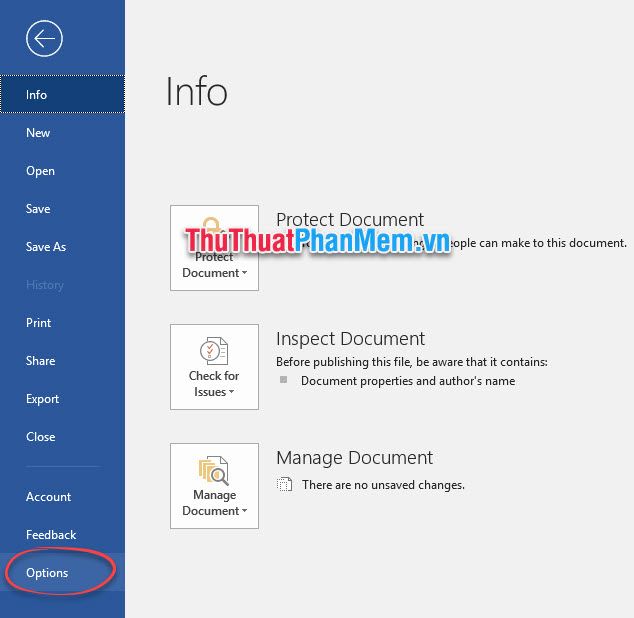Click the small page icon beside unsaved changes
Screen dimensions: 634x618
(285, 485)
